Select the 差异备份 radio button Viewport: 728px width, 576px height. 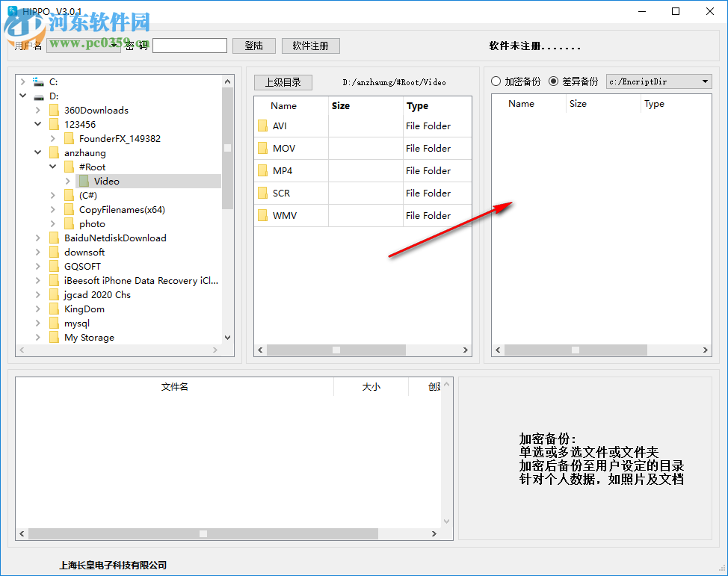point(553,81)
